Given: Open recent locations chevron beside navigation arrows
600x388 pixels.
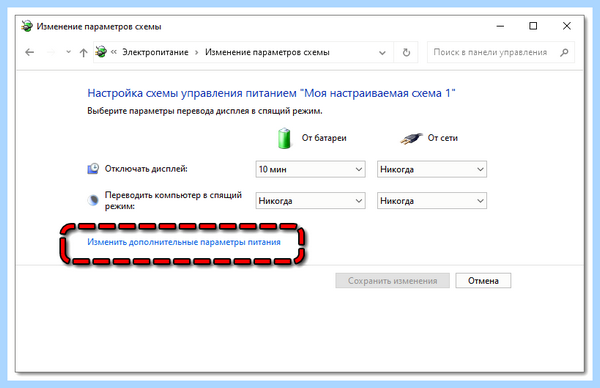Looking at the screenshot, I should pyautogui.click(x=68, y=52).
